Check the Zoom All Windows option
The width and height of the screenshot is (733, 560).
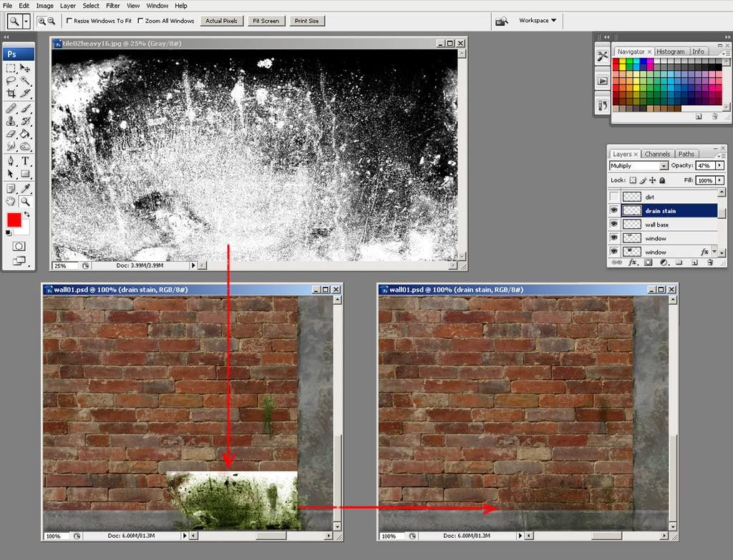point(140,21)
